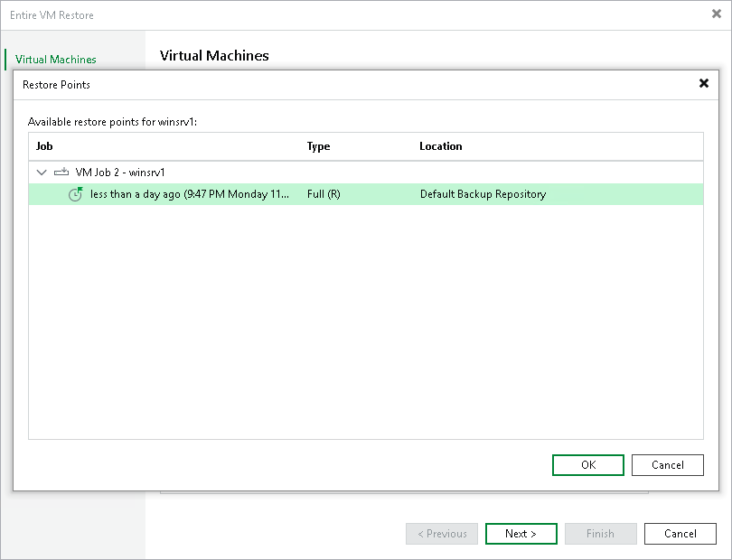Close the Entire VM Restore window
This screenshot has width=732, height=560.
(x=717, y=14)
